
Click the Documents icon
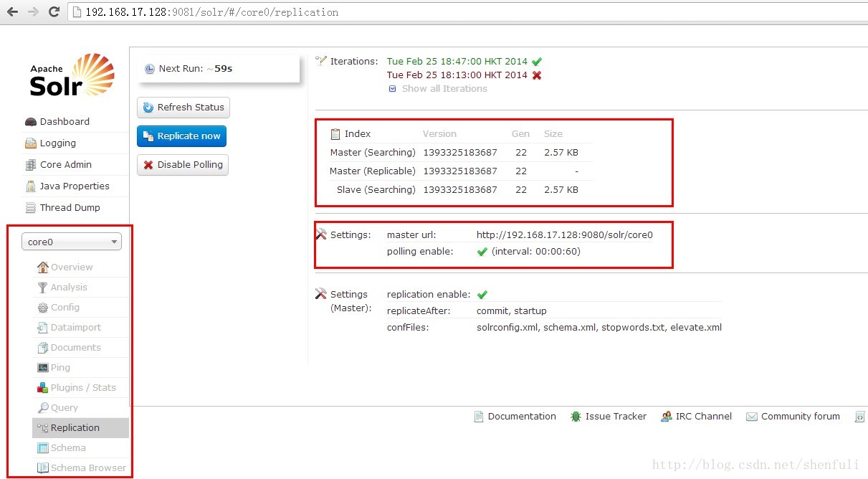click(43, 348)
